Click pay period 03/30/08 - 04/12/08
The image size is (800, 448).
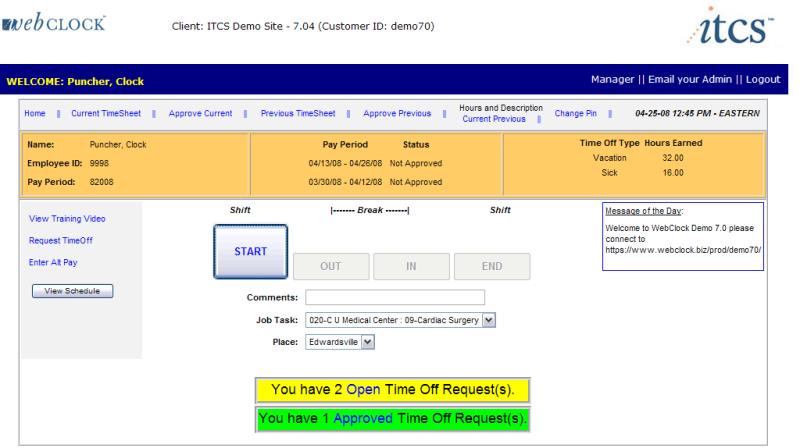345,182
